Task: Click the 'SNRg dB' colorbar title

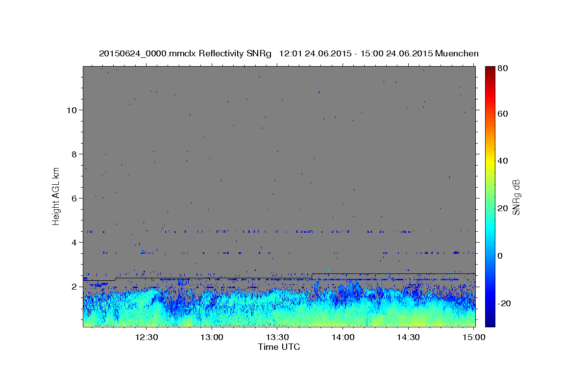Action: [516, 197]
